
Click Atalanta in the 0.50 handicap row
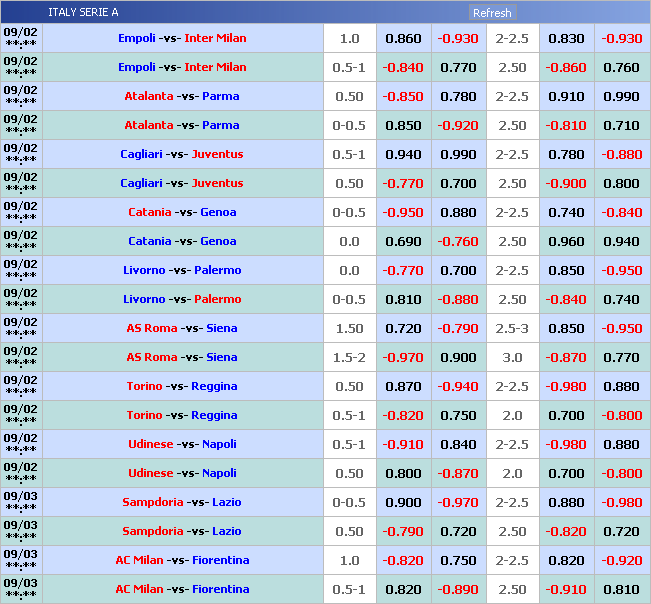pos(148,96)
